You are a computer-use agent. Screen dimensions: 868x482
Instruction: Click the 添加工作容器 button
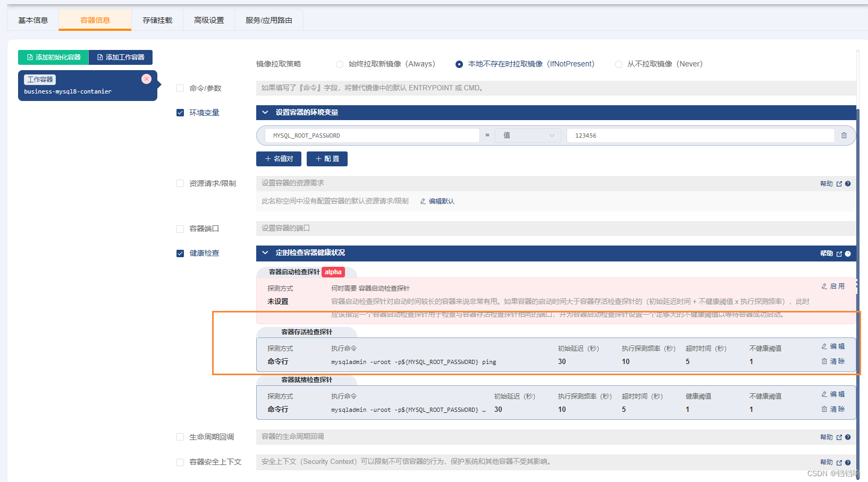(121, 57)
